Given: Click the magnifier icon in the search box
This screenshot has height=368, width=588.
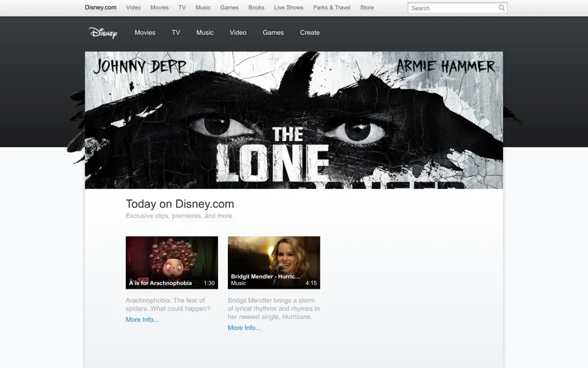Looking at the screenshot, I should [502, 8].
